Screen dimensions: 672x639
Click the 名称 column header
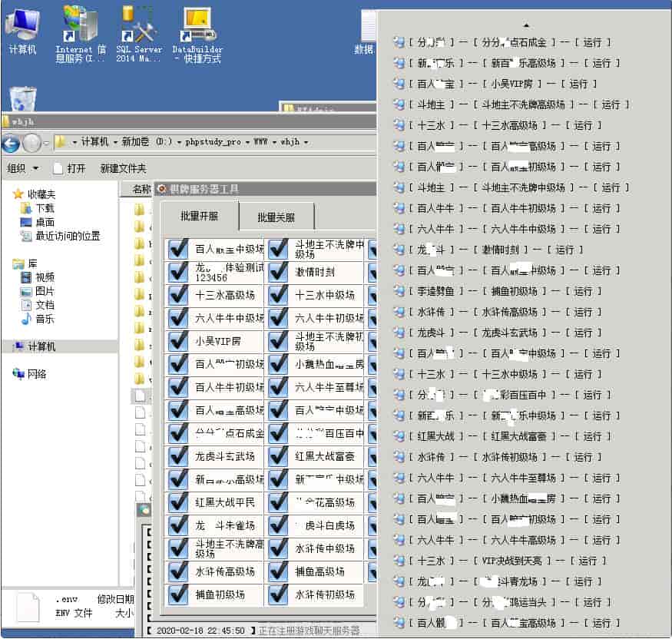click(142, 189)
